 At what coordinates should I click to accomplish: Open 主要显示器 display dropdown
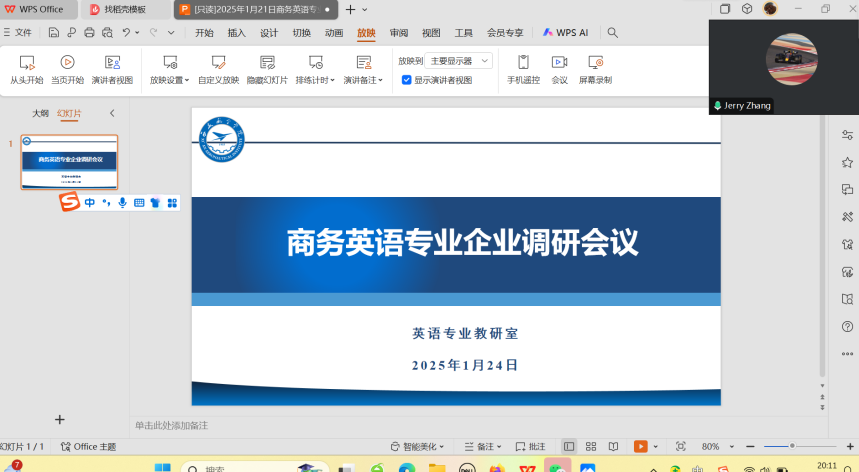pos(458,61)
